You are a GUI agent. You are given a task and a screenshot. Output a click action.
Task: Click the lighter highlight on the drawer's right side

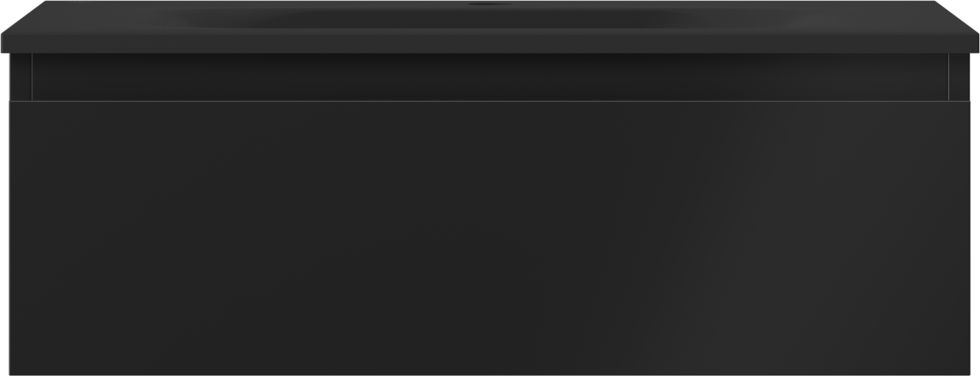coord(831,237)
